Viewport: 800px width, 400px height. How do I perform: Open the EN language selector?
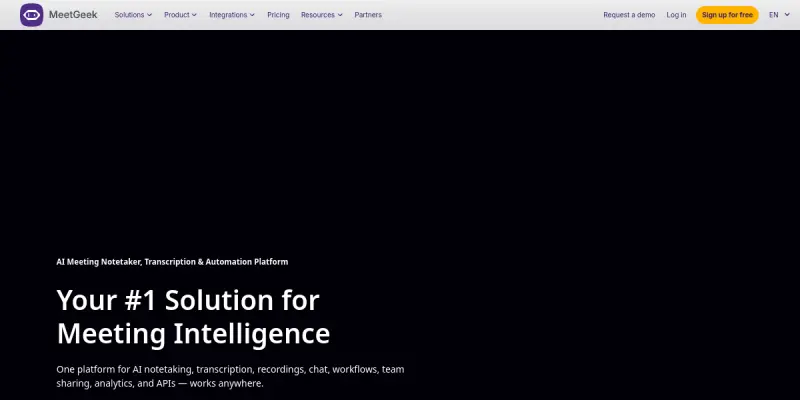[780, 15]
